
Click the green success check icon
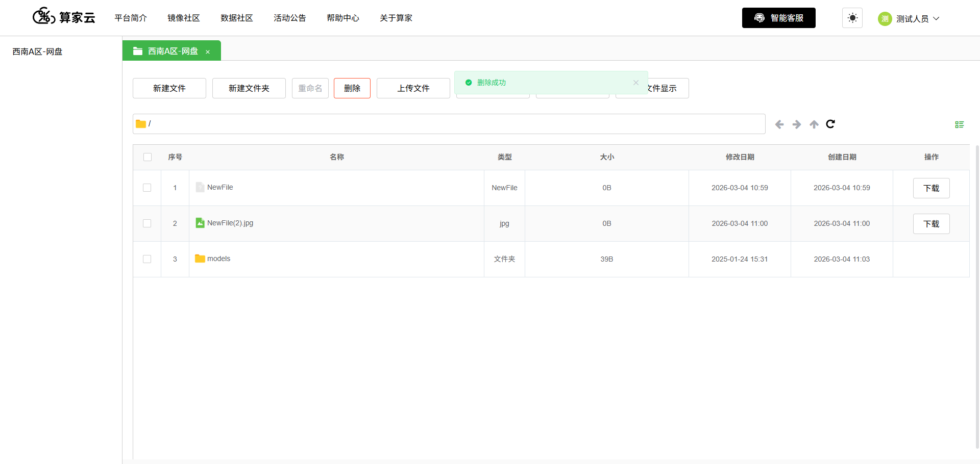tap(469, 83)
